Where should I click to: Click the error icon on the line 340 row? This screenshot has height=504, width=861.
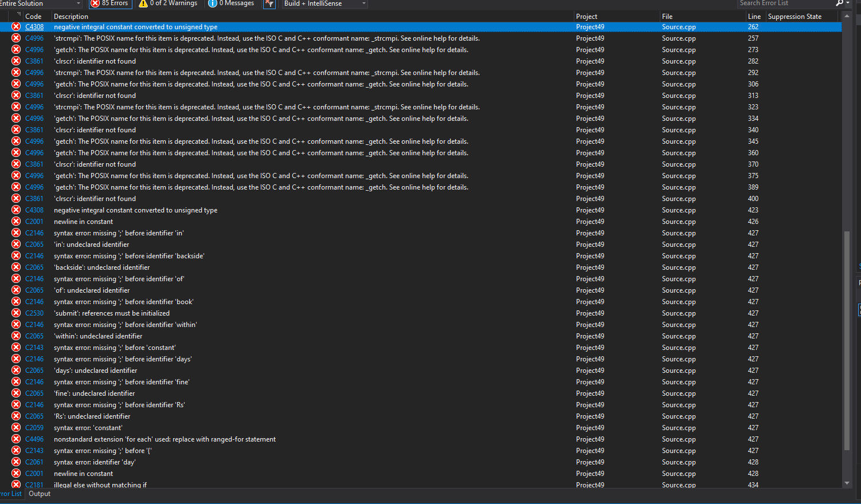click(x=16, y=130)
